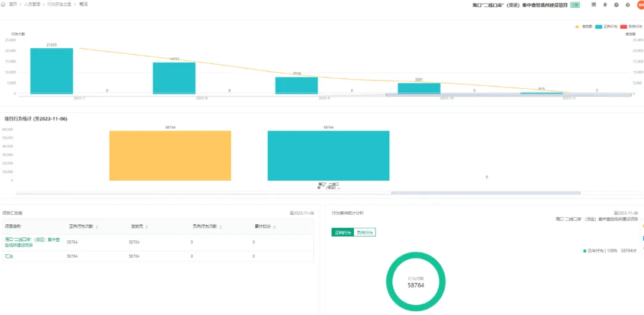Click the monthly chart zoom slider handle
The image size is (644, 315).
coord(508,95)
